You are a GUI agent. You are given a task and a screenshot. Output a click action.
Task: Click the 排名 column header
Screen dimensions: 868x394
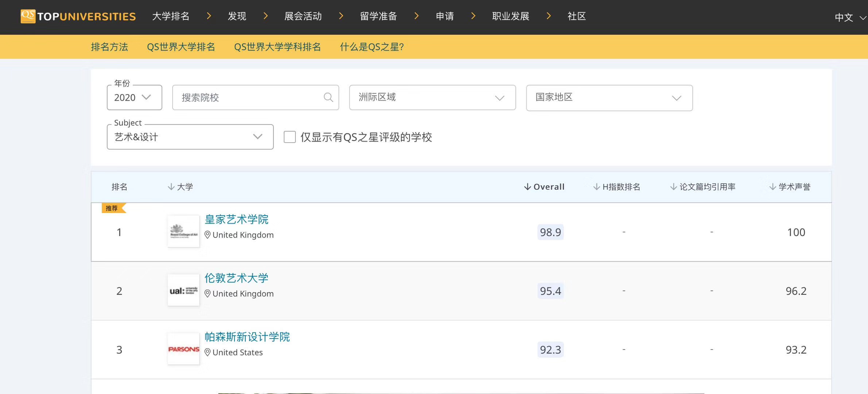tap(119, 187)
